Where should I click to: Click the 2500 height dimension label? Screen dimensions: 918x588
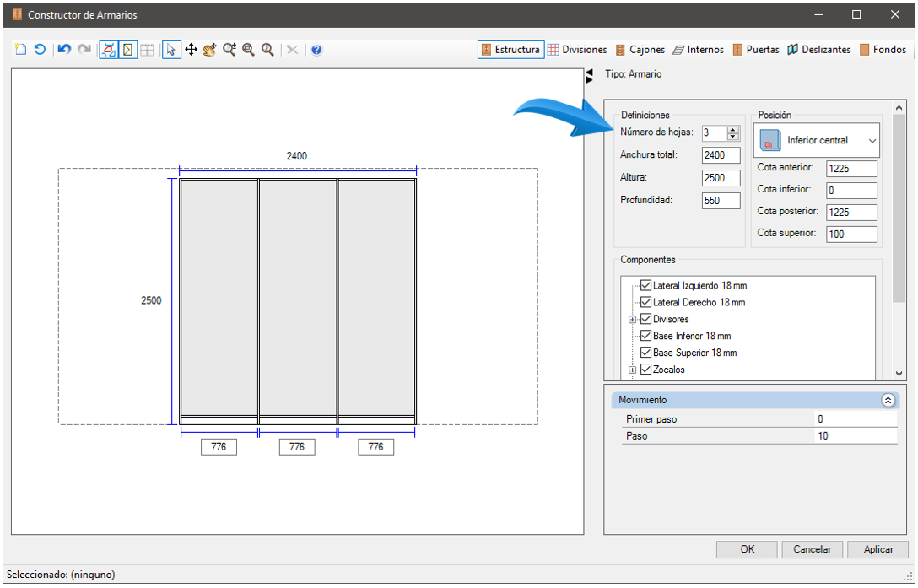tap(151, 300)
